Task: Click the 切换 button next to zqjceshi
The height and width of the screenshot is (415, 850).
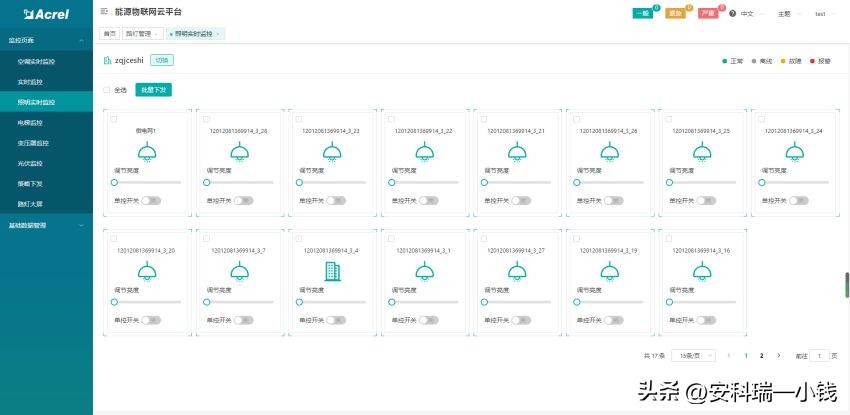Action: click(161, 60)
